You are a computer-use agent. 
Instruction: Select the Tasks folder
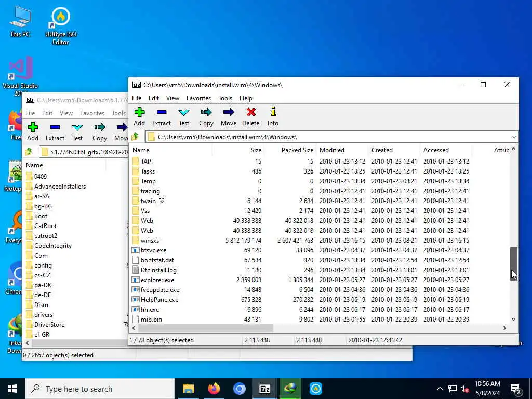pos(320,171)
